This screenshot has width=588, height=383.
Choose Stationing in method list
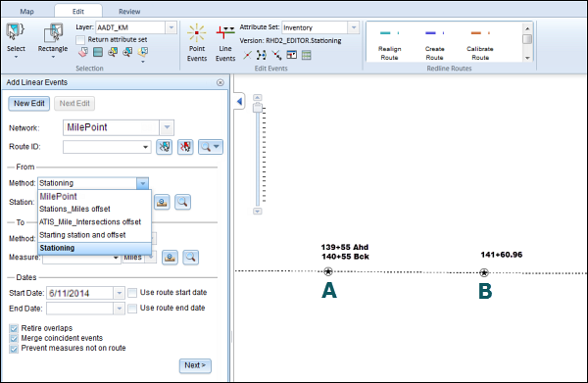tap(94, 248)
